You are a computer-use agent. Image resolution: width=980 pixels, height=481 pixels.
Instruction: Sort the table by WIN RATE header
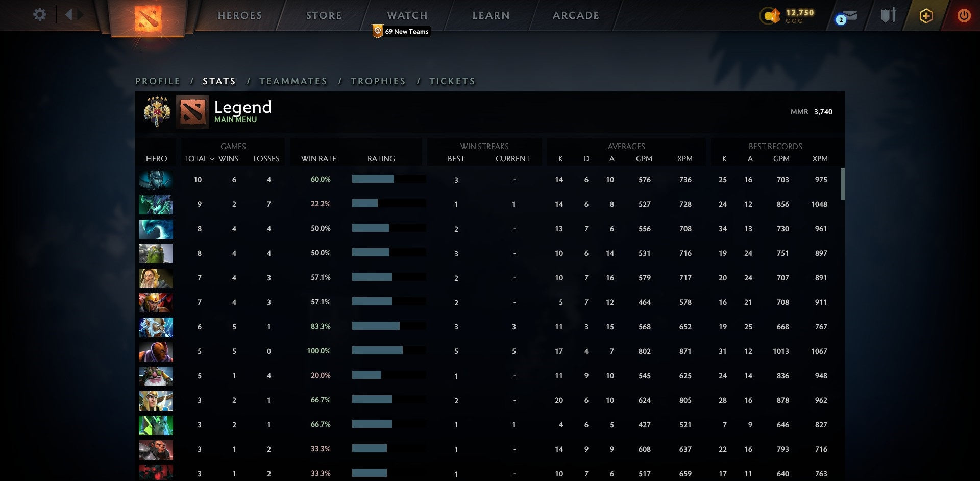tap(318, 159)
